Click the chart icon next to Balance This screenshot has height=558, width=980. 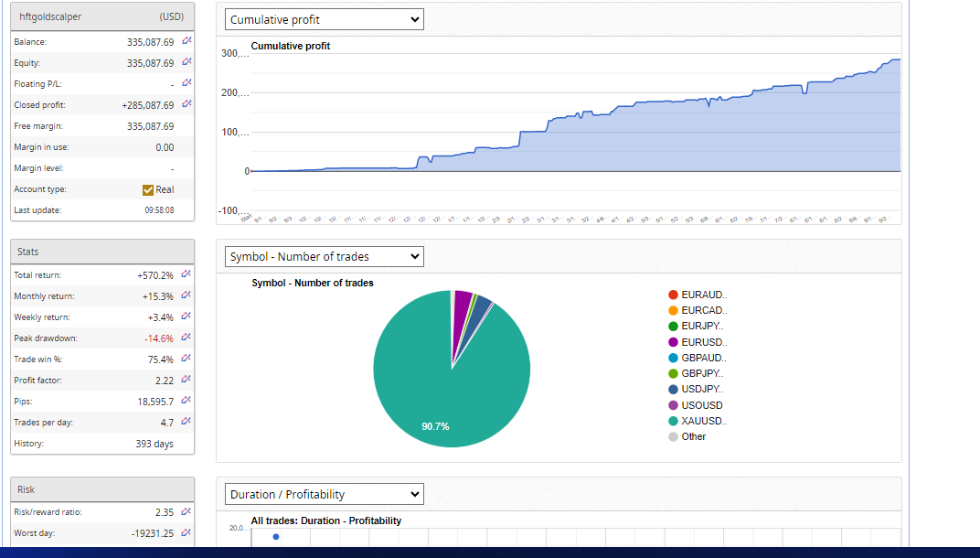(186, 41)
